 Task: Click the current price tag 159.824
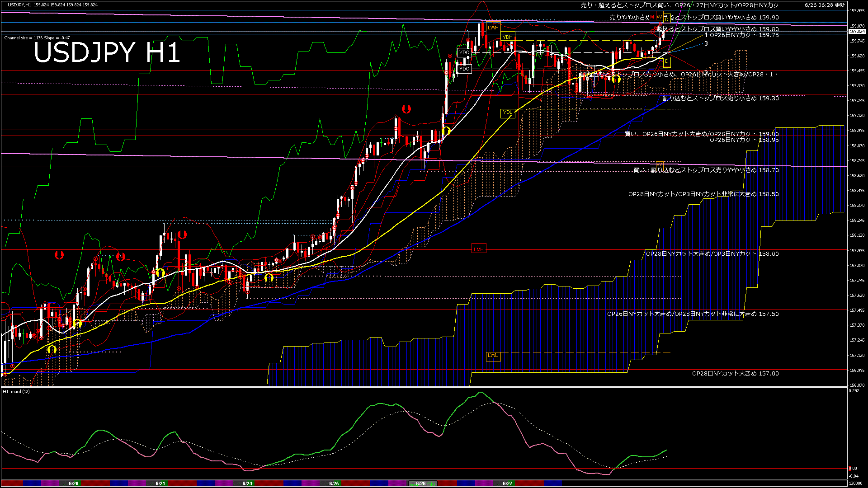[857, 32]
